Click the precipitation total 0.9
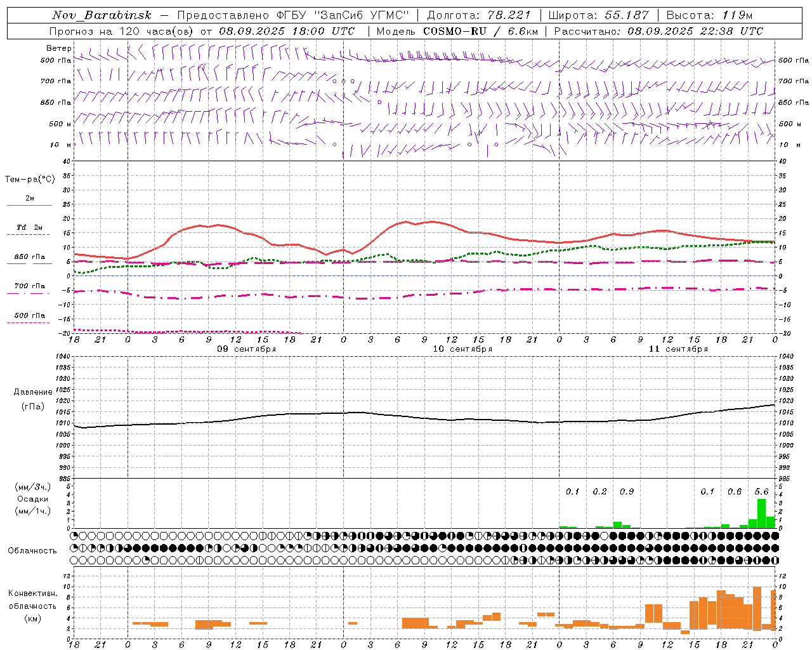 click(626, 491)
